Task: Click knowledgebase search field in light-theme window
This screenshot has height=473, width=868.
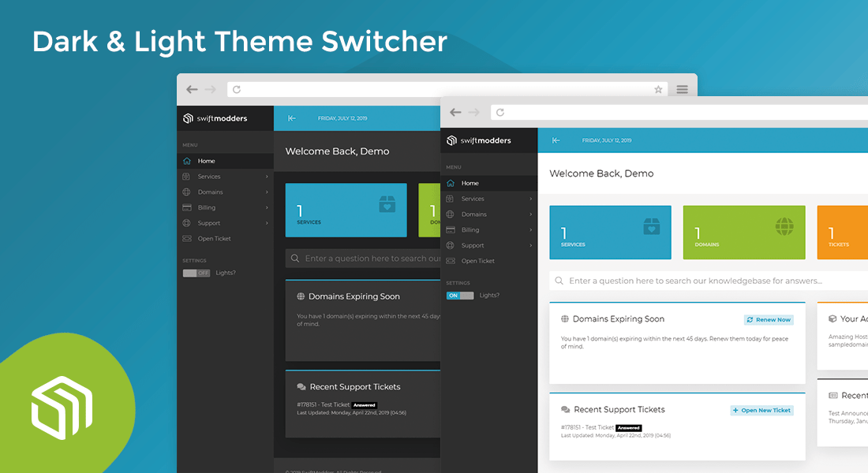Action: pyautogui.click(x=709, y=281)
